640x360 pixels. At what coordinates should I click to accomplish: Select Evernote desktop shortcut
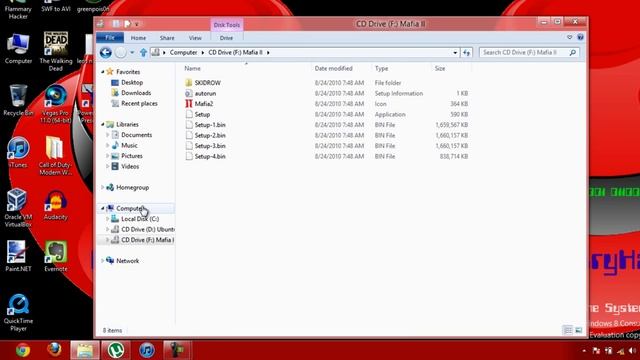pyautogui.click(x=56, y=256)
